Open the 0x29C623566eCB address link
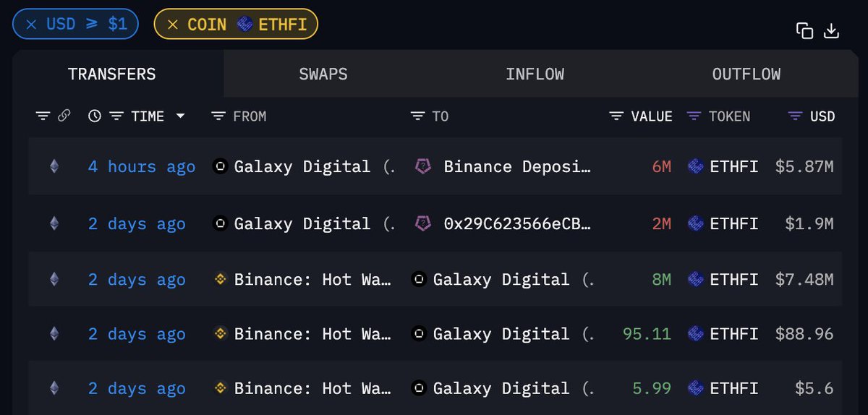 click(517, 223)
